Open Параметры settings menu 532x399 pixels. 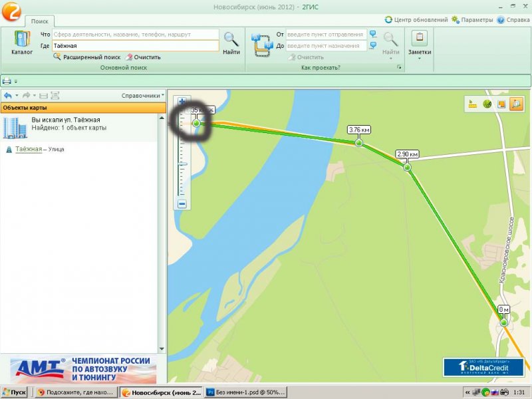point(472,20)
